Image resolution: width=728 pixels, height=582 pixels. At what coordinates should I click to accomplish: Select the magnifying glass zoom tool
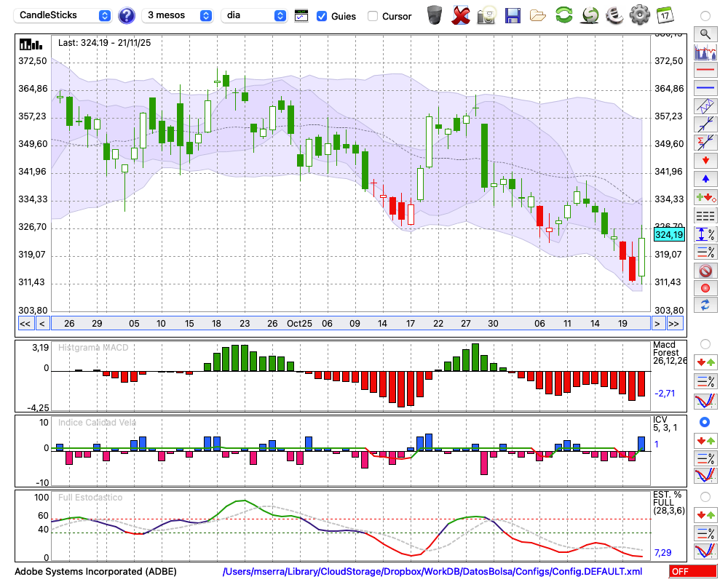tap(705, 33)
